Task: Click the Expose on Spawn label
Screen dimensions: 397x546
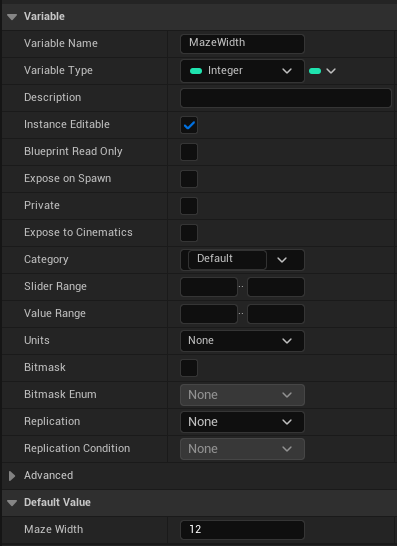Action: click(x=68, y=178)
